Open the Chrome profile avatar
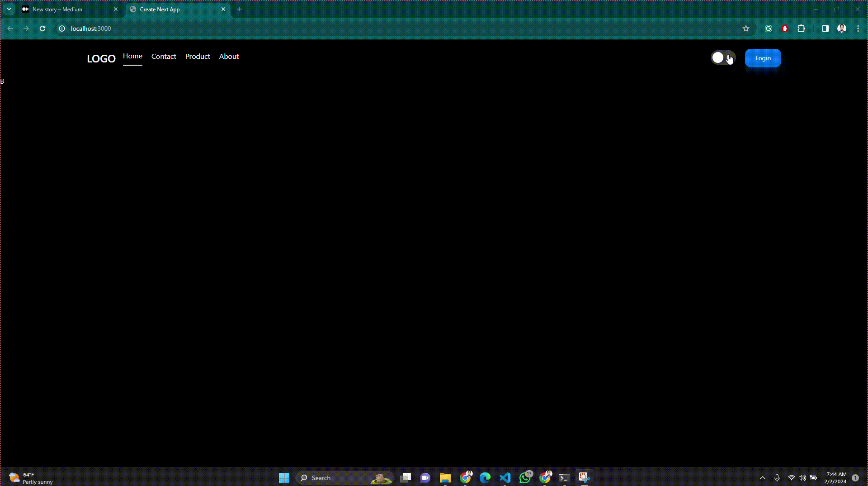 coord(842,29)
